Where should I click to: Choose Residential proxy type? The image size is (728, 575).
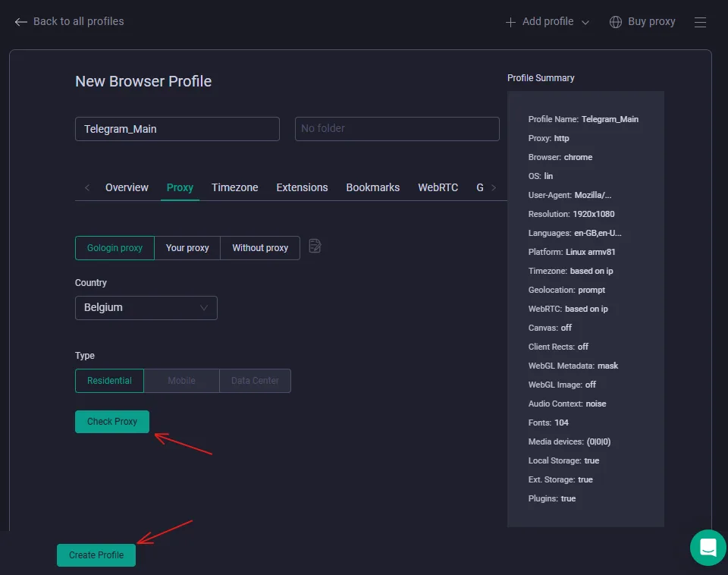[x=109, y=381]
